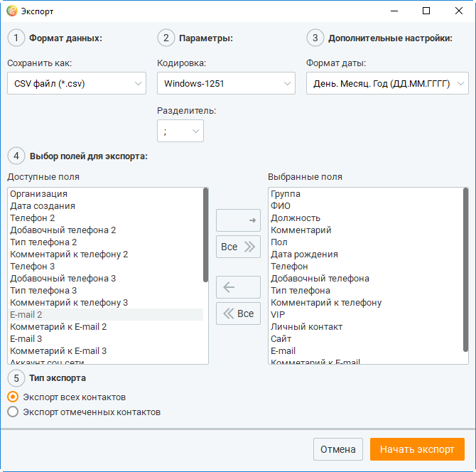Viewport: 476px width, 472px height.
Task: Open the Разделитель semicolon dropdown
Action: pos(180,131)
